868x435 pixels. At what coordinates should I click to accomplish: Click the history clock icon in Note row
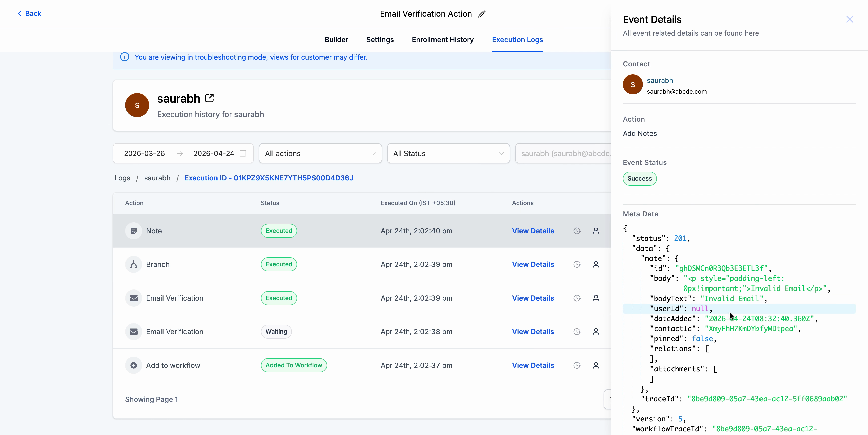[x=577, y=231]
